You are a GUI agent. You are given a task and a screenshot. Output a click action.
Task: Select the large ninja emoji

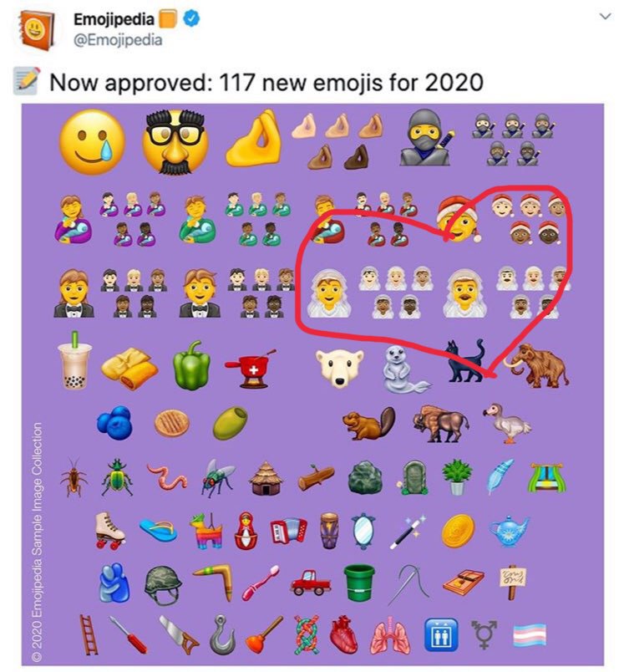[x=425, y=138]
